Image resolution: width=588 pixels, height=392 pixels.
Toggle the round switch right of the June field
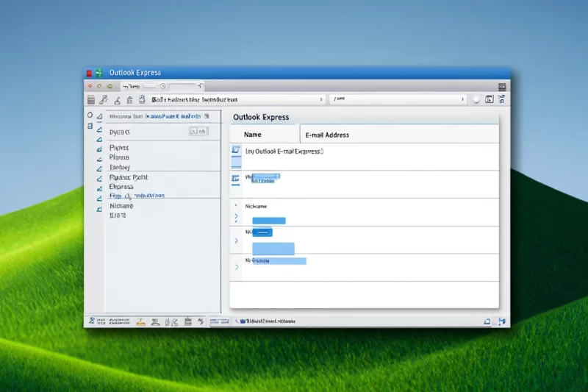pyautogui.click(x=476, y=99)
